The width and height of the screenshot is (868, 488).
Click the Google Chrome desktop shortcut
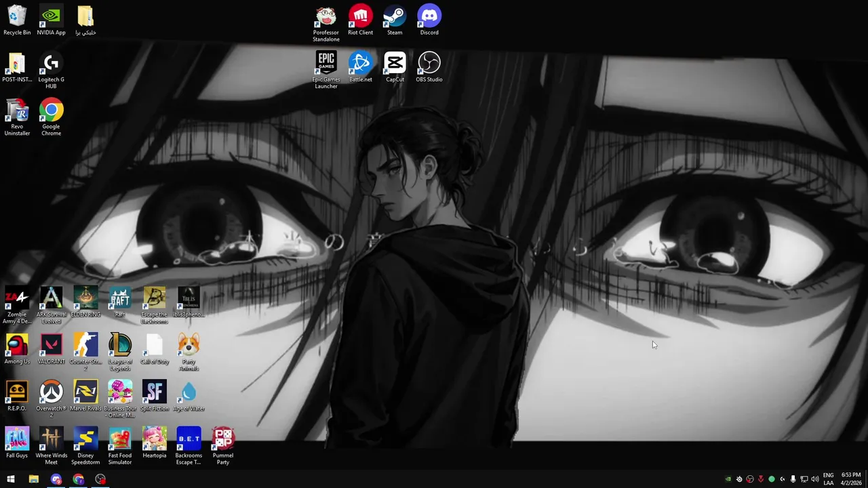coord(51,118)
